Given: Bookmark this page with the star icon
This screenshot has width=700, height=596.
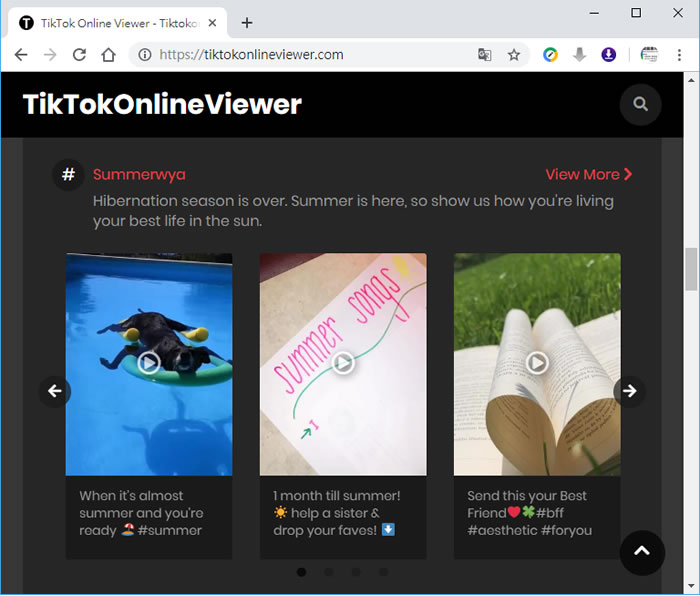Looking at the screenshot, I should [514, 55].
